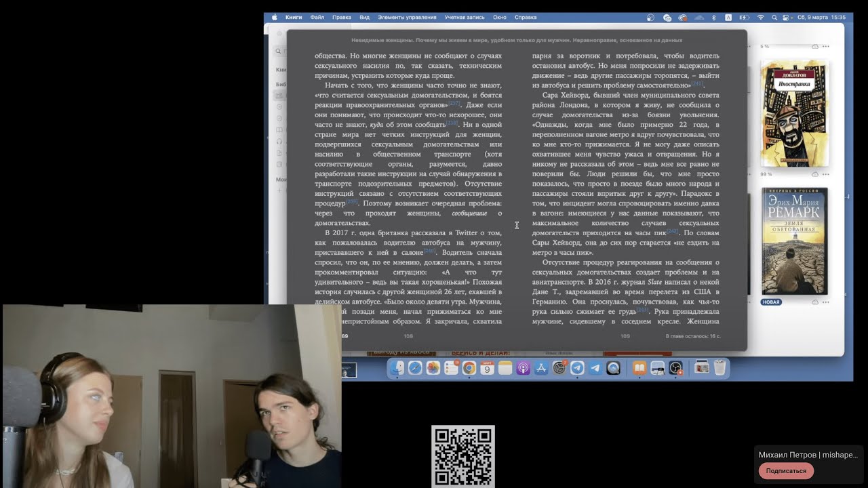The width and height of the screenshot is (868, 488).
Task: Open Reminders app in Dock
Action: [x=451, y=368]
